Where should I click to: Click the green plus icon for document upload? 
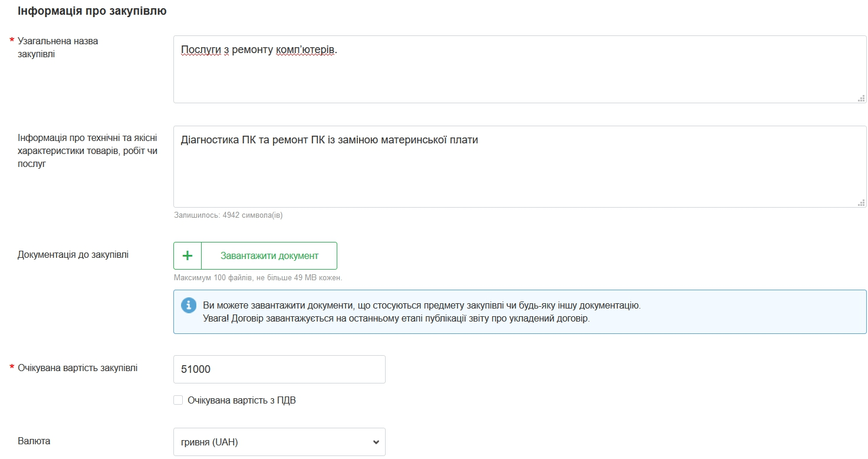[188, 255]
